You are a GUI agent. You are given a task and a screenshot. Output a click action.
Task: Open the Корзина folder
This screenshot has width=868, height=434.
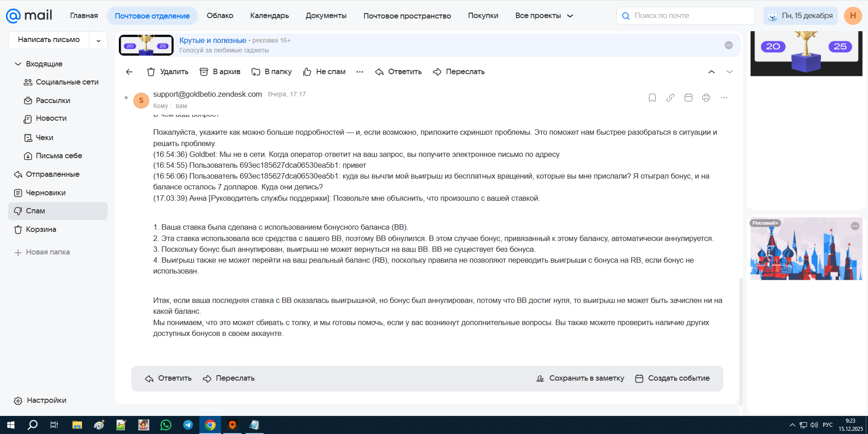pyautogui.click(x=41, y=230)
